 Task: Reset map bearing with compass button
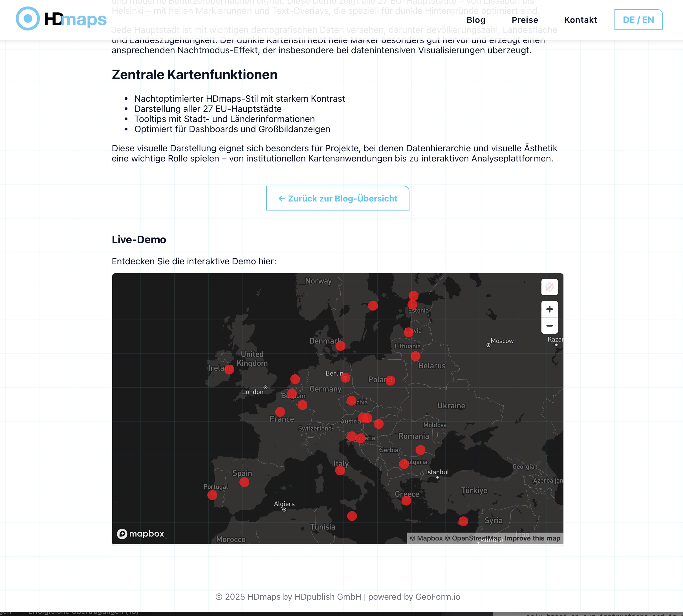(x=549, y=287)
